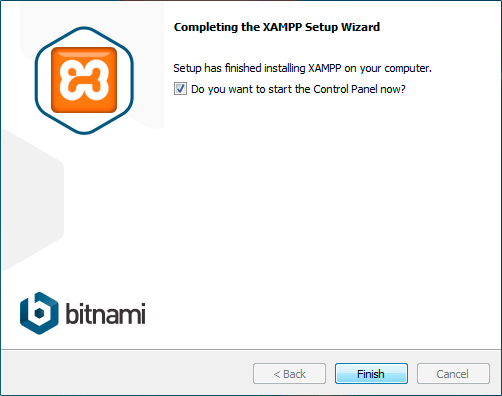Viewport: 502px width, 396px height.
Task: Click the 'Do you want to start the Control Panel now?' label
Action: point(298,89)
